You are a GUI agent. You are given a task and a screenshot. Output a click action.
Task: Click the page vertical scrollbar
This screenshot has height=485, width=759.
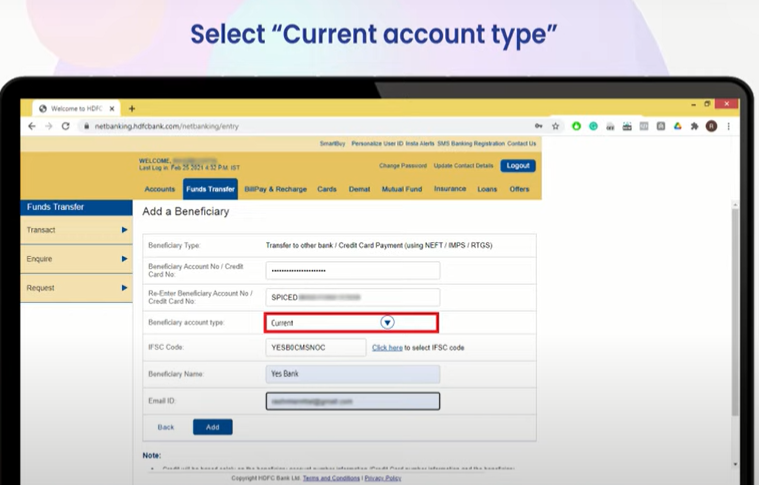(x=735, y=313)
